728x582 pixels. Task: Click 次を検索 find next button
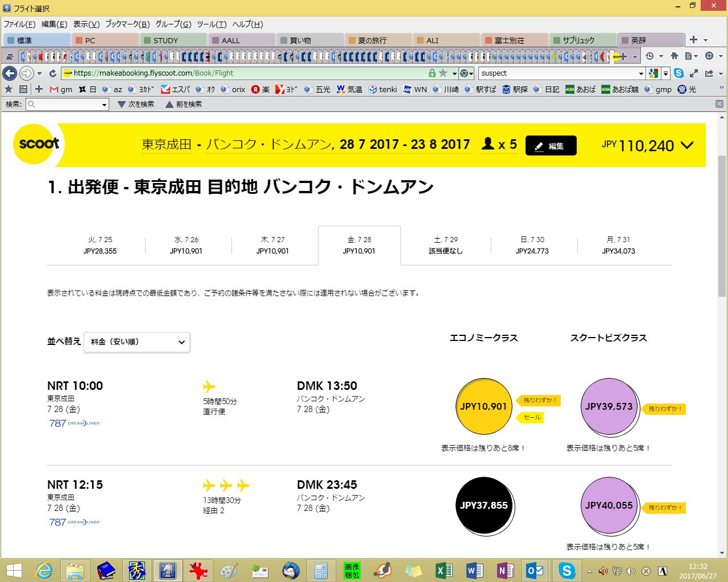pos(136,105)
